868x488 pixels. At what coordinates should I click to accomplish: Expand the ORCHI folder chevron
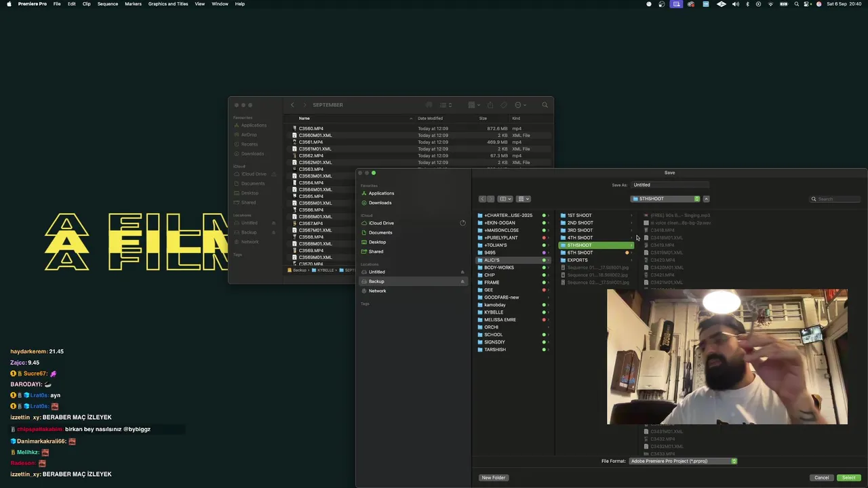[x=549, y=327]
